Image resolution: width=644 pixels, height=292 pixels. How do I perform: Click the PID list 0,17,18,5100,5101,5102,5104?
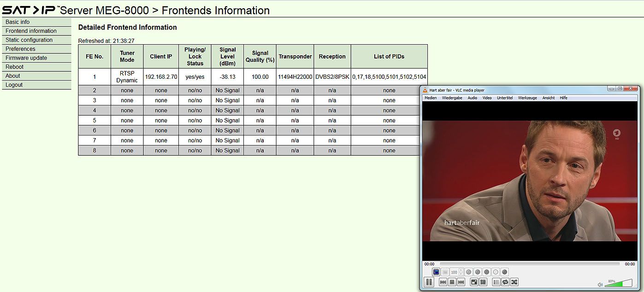[389, 77]
